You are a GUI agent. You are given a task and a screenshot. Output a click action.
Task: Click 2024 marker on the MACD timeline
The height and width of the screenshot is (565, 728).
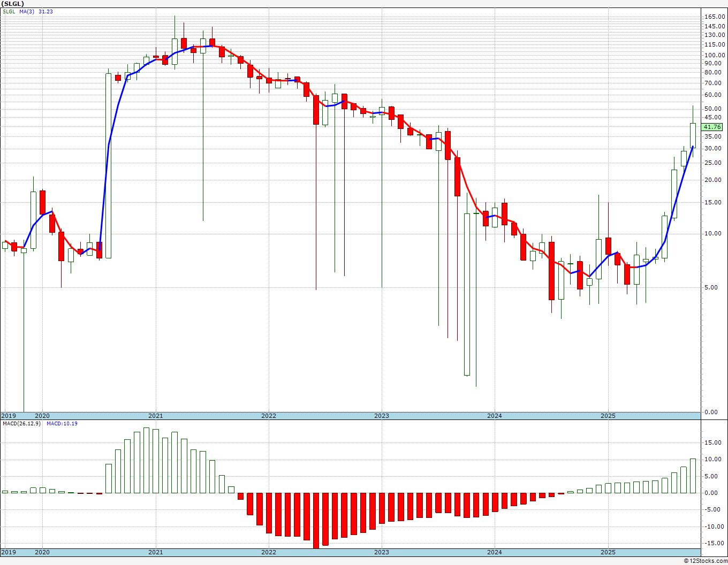495,552
